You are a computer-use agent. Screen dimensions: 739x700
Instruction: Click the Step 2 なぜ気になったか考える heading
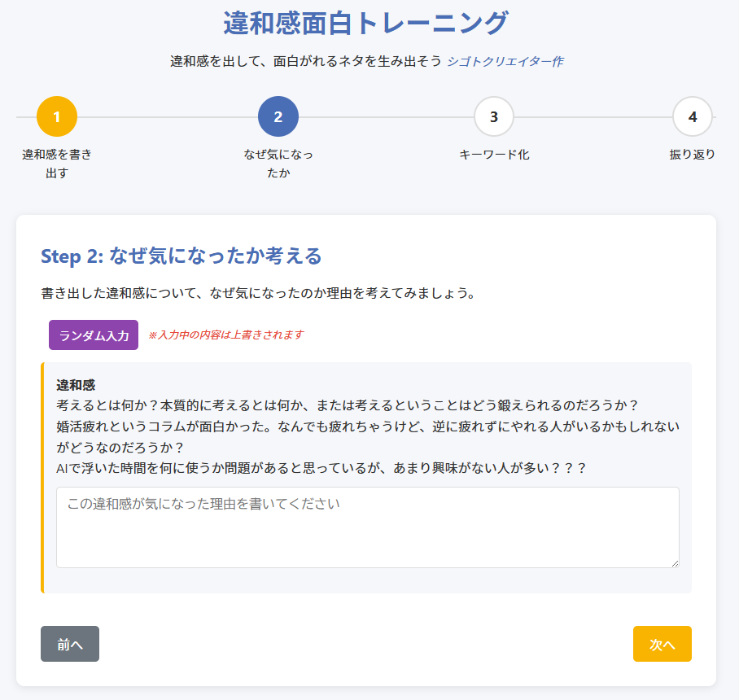[x=181, y=256]
